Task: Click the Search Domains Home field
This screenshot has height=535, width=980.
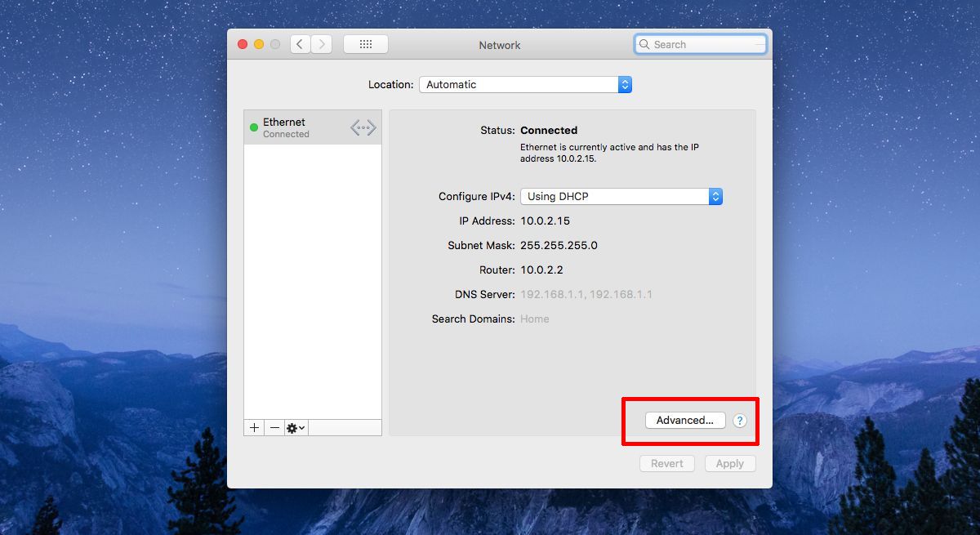Action: tap(535, 319)
